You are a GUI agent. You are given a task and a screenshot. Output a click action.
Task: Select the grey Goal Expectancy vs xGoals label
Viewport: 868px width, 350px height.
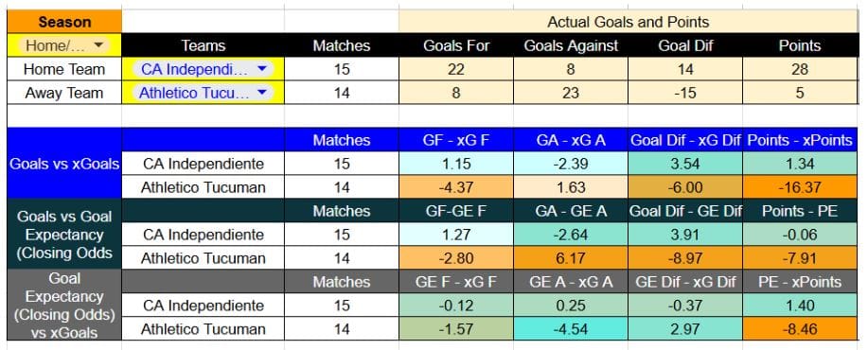[x=64, y=306]
